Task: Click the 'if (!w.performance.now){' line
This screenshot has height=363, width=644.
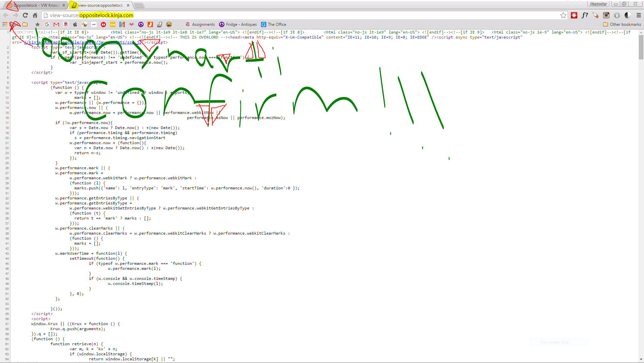Action: [x=84, y=123]
